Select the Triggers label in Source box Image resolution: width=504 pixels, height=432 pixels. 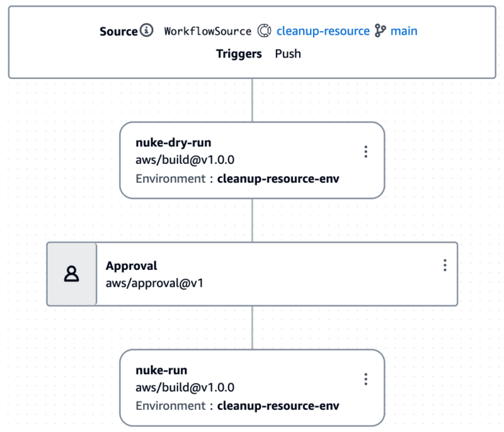(239, 54)
